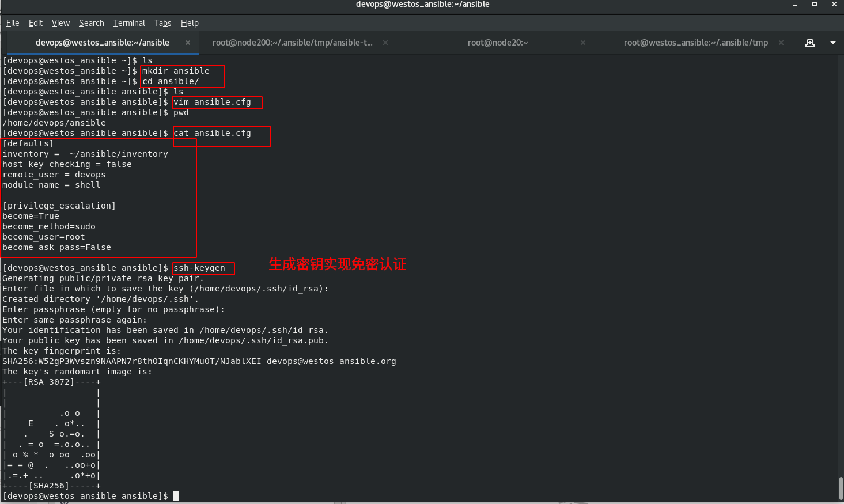Viewport: 844px width, 504px height.
Task: Open the Edit menu
Action: click(36, 23)
